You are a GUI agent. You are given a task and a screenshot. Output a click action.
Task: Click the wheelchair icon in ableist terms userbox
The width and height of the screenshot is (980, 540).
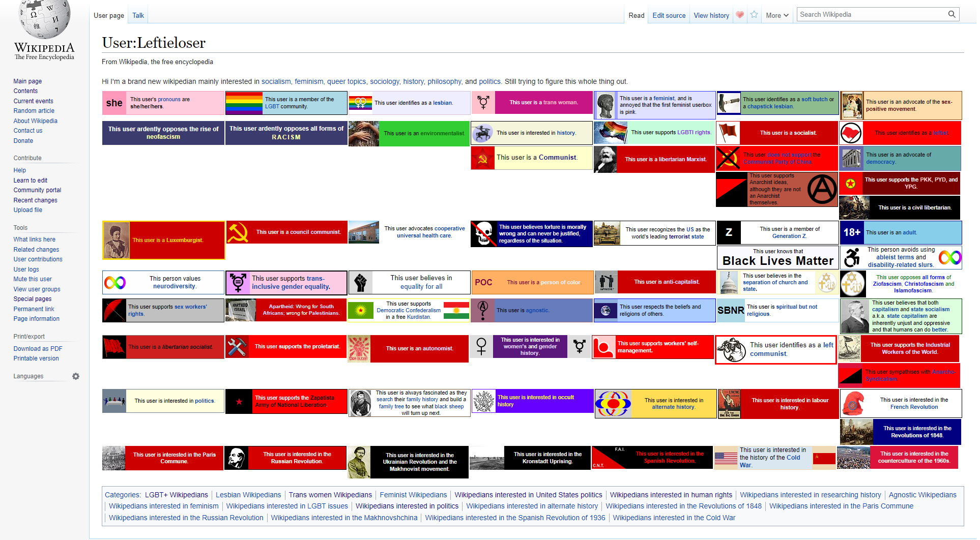point(852,257)
